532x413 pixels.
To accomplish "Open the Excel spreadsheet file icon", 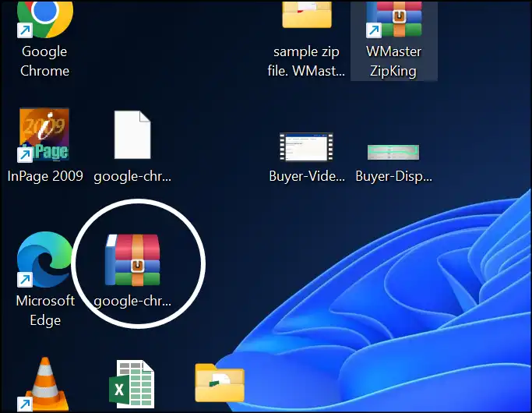I will [132, 384].
